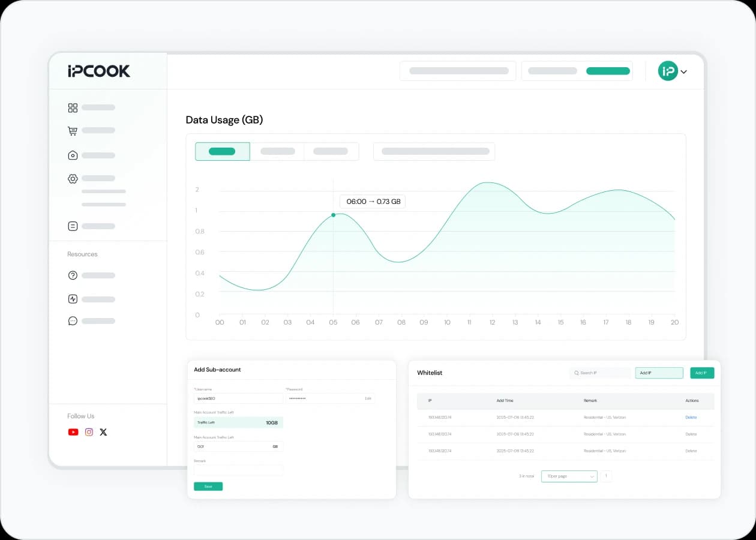Open the dashboard grid icon in sidebar

(x=73, y=107)
